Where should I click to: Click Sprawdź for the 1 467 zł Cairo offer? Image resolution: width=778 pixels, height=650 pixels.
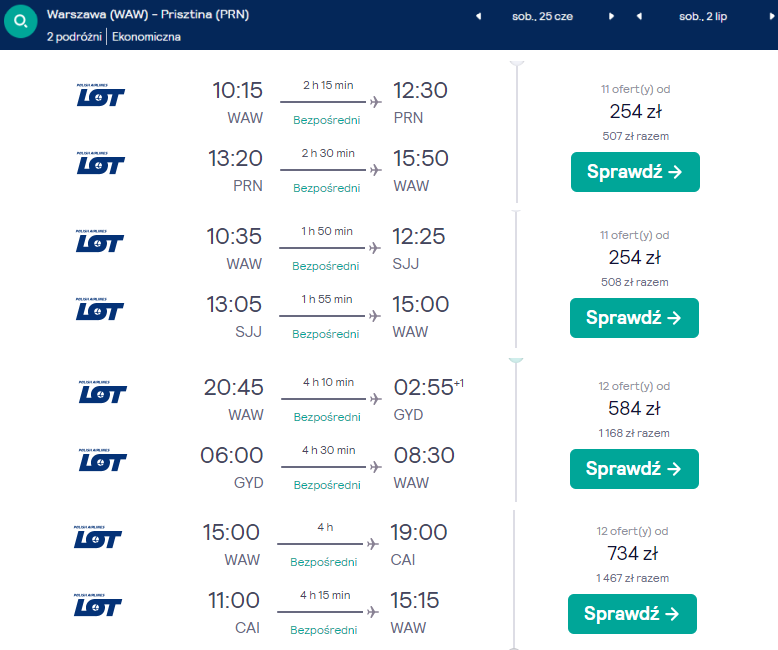click(x=632, y=614)
